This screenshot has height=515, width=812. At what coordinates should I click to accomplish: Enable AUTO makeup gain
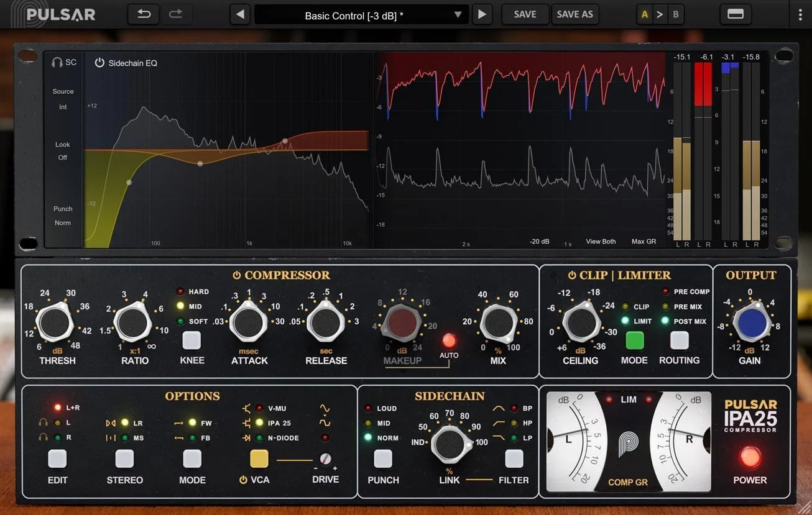[449, 340]
